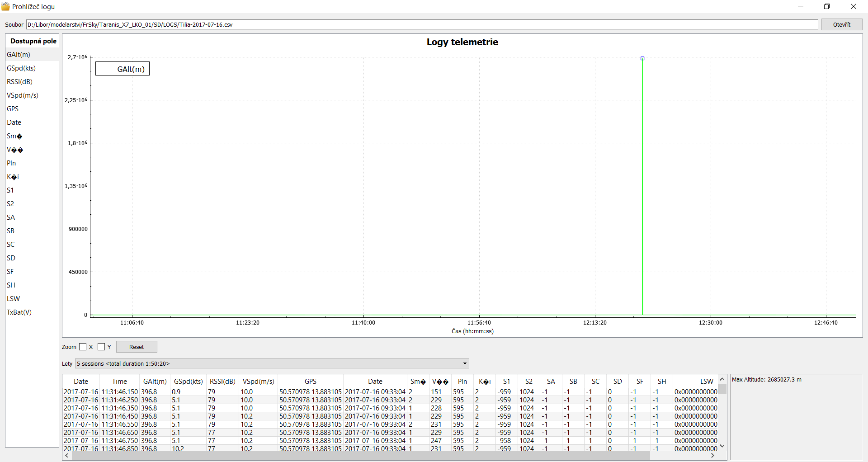868x462 pixels.
Task: Open the Lety sessions dropdown
Action: pyautogui.click(x=272, y=363)
